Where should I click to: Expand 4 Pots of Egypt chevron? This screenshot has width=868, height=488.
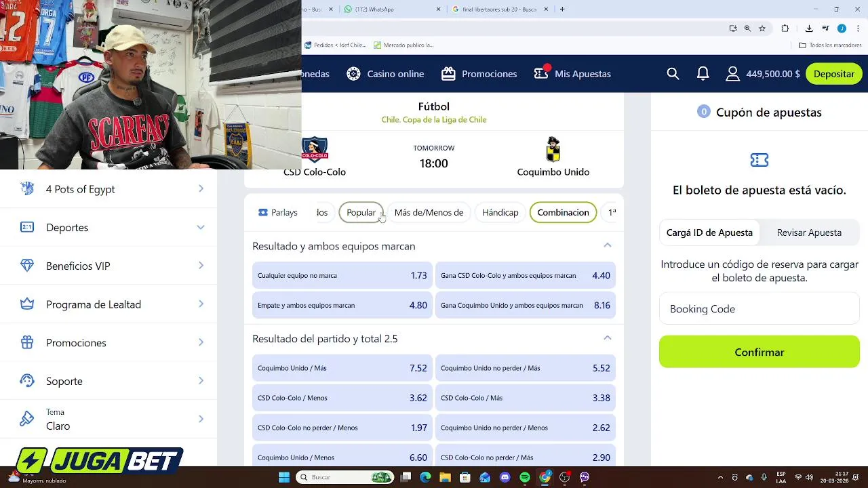tap(201, 188)
